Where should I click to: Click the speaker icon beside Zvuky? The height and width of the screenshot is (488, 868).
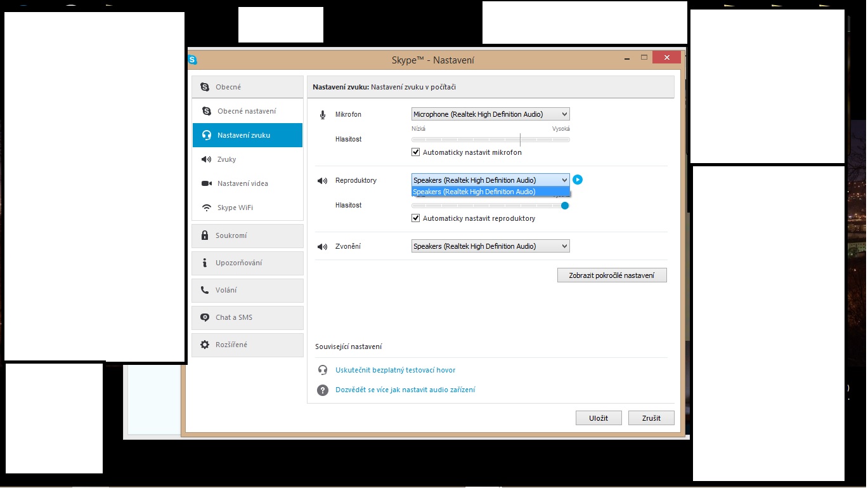[206, 159]
